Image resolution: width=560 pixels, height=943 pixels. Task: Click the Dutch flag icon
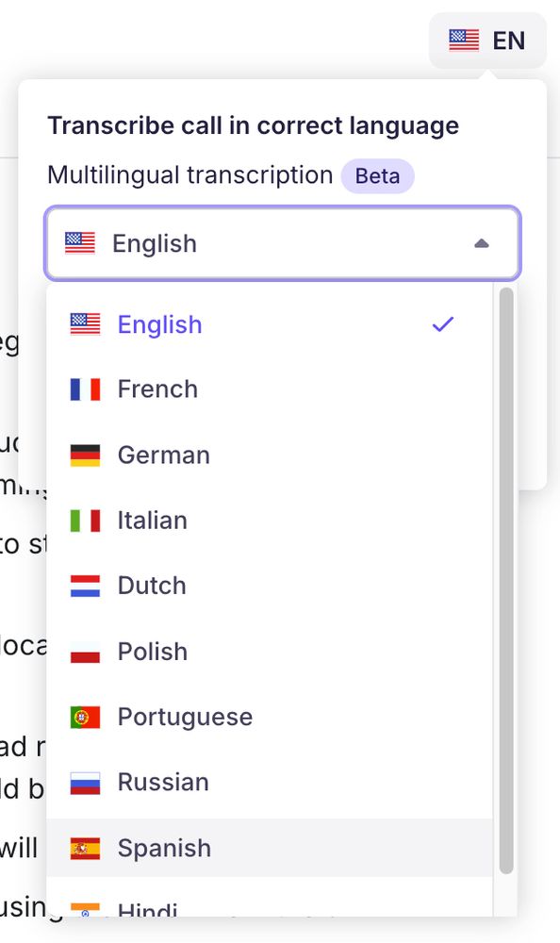click(85, 586)
